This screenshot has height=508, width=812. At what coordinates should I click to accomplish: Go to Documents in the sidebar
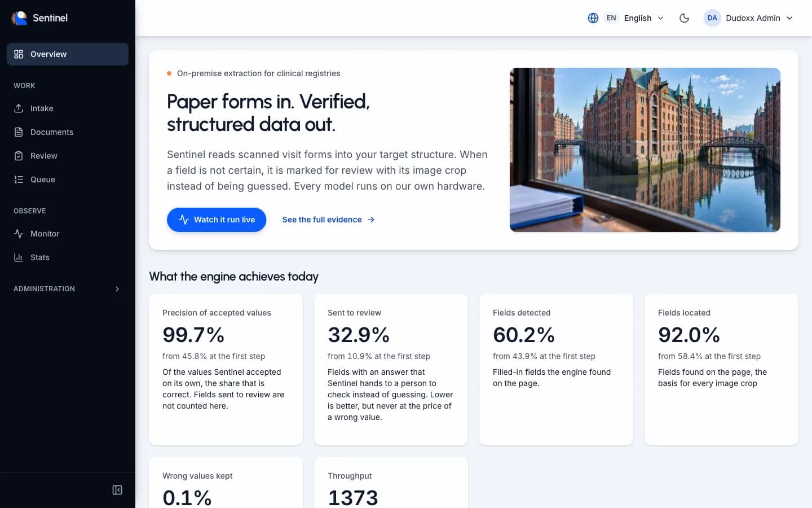(68, 132)
